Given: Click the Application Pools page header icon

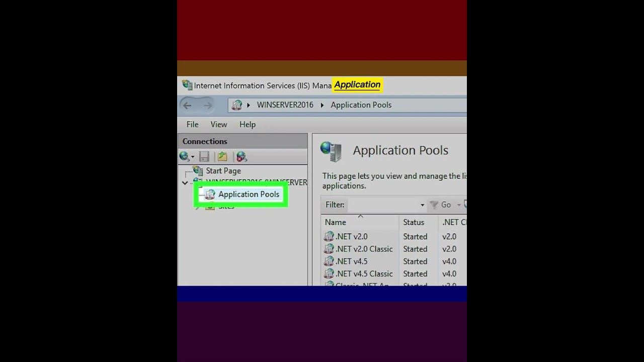Looking at the screenshot, I should 331,151.
